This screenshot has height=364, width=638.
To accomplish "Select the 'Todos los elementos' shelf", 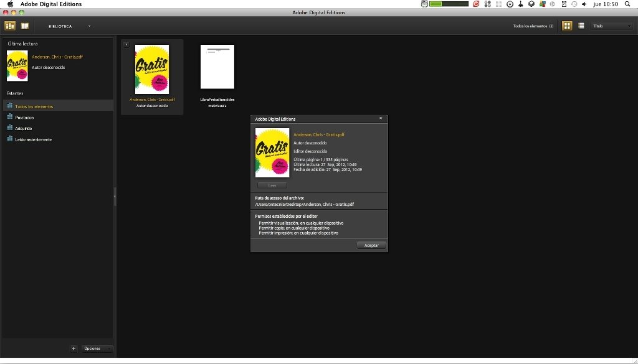I will tap(58, 106).
